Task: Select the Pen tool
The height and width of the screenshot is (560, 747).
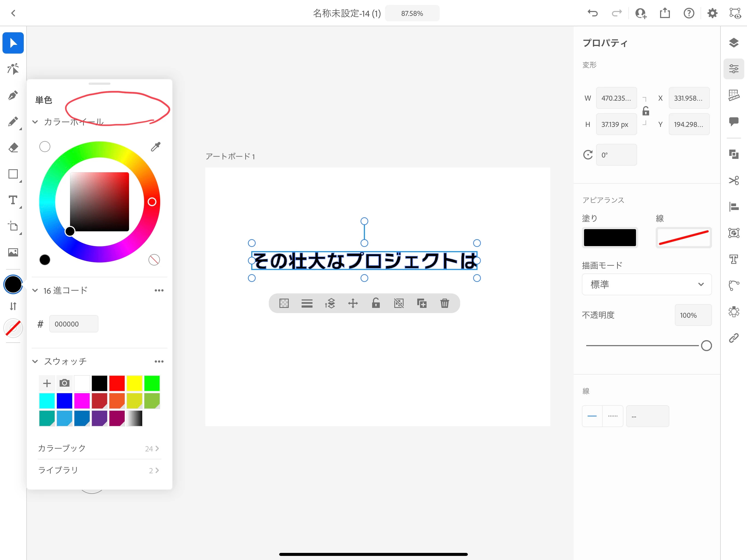Action: click(x=13, y=96)
